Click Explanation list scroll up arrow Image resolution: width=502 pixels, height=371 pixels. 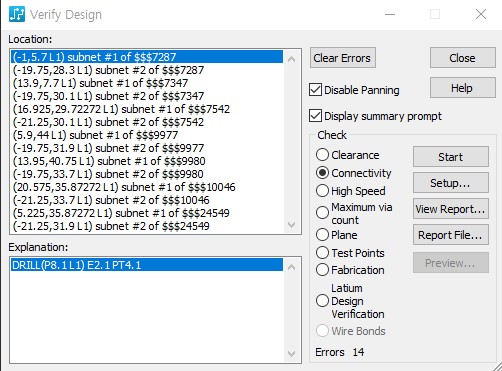(291, 267)
